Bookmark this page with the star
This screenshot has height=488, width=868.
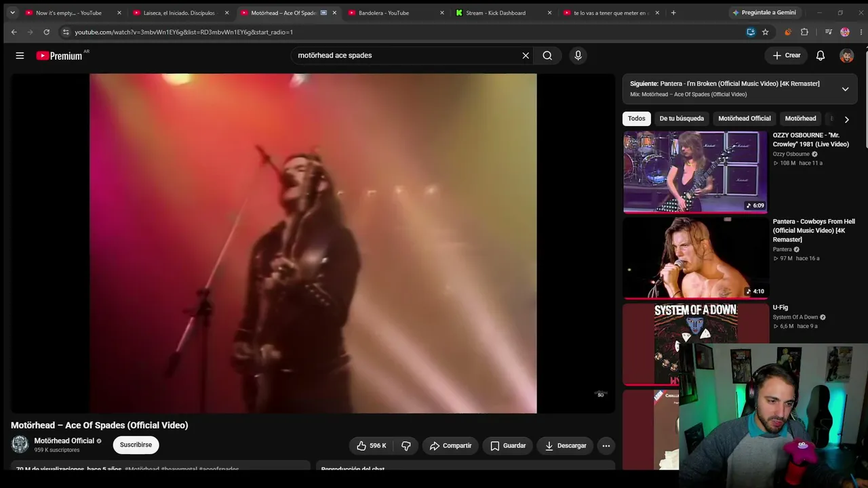pyautogui.click(x=766, y=32)
